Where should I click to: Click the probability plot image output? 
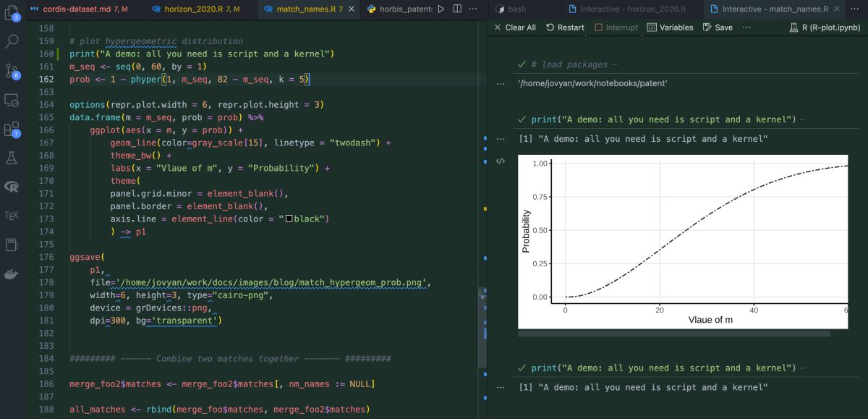point(683,242)
